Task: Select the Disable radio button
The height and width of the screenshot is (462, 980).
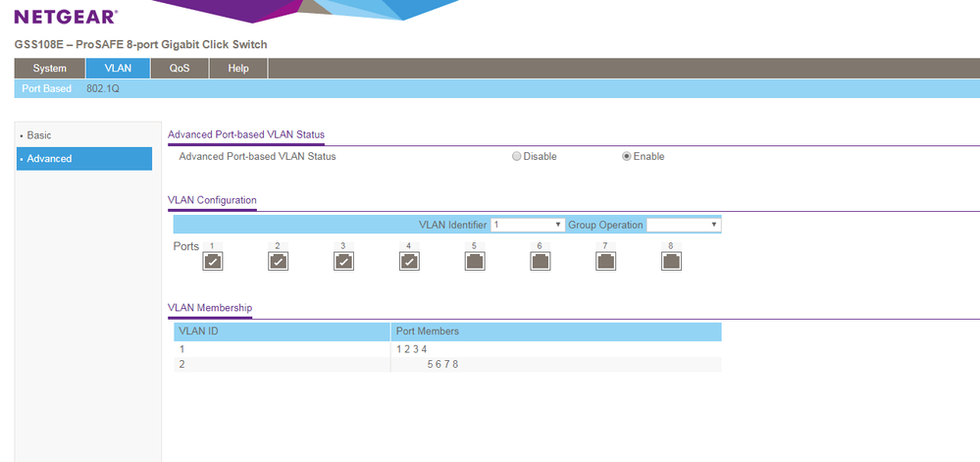Action: click(517, 157)
